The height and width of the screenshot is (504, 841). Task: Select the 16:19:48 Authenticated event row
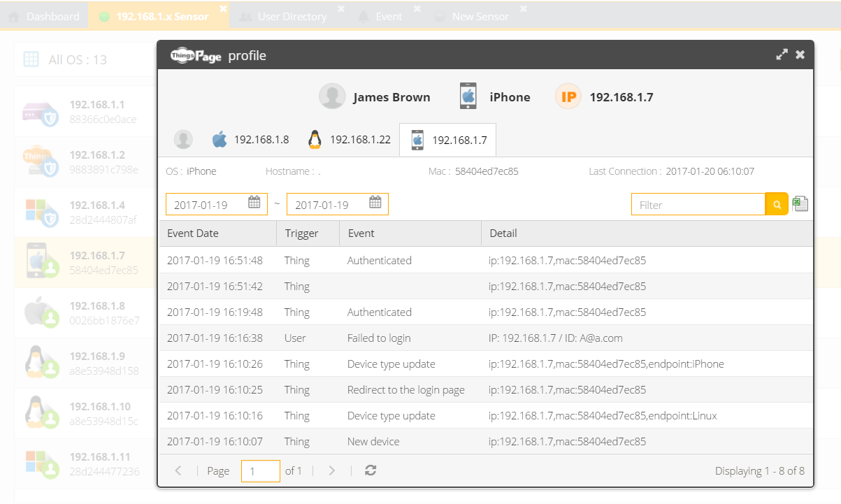tap(486, 312)
